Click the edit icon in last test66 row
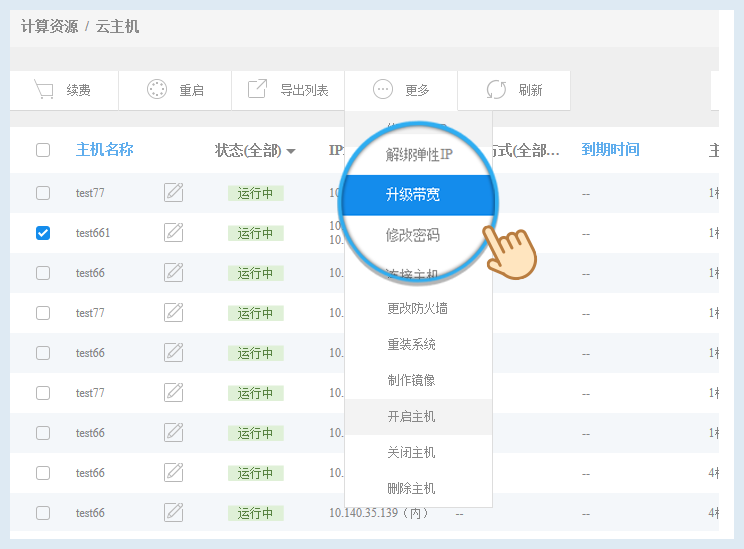744x549 pixels. [174, 512]
